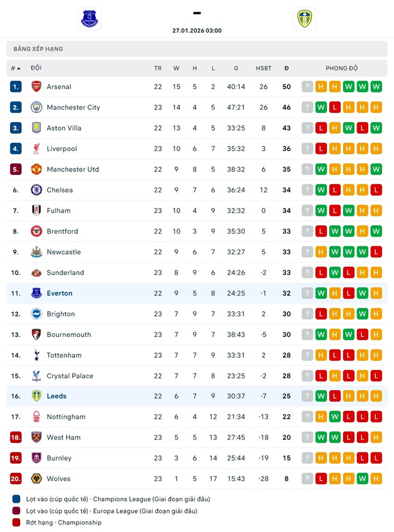Click the West Ham club logo
The height and width of the screenshot is (532, 394).
pos(37,437)
